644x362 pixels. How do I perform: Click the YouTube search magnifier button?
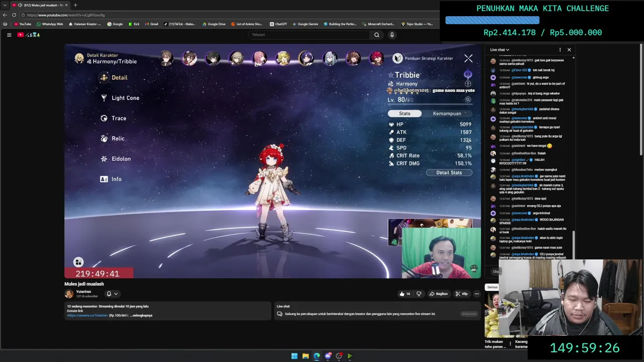[x=376, y=35]
